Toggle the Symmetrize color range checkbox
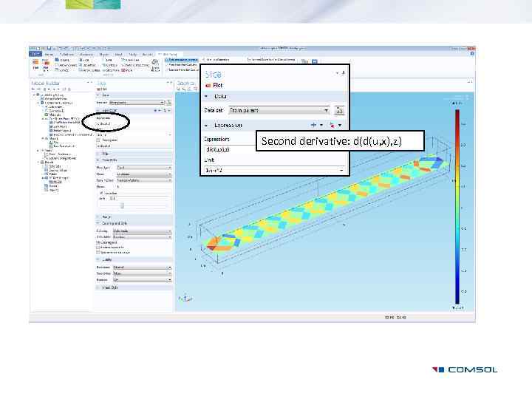This screenshot has width=532, height=399. 98,252
